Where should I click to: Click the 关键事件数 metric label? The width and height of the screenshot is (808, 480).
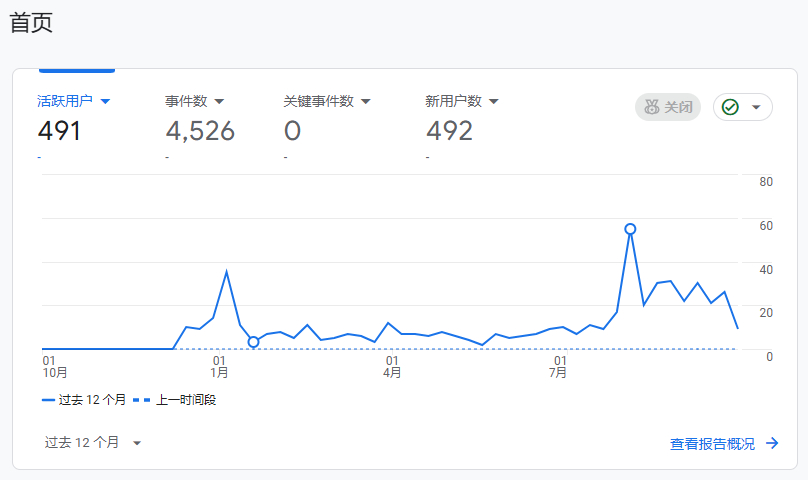318,101
